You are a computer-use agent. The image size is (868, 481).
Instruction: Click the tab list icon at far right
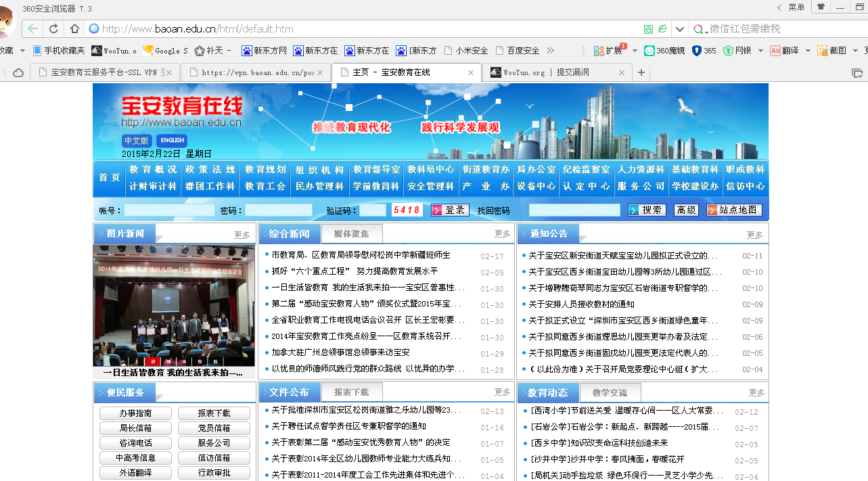point(856,72)
